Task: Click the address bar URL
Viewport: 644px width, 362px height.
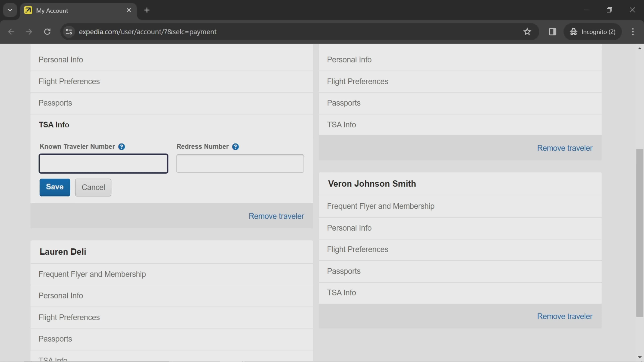Action: (148, 32)
